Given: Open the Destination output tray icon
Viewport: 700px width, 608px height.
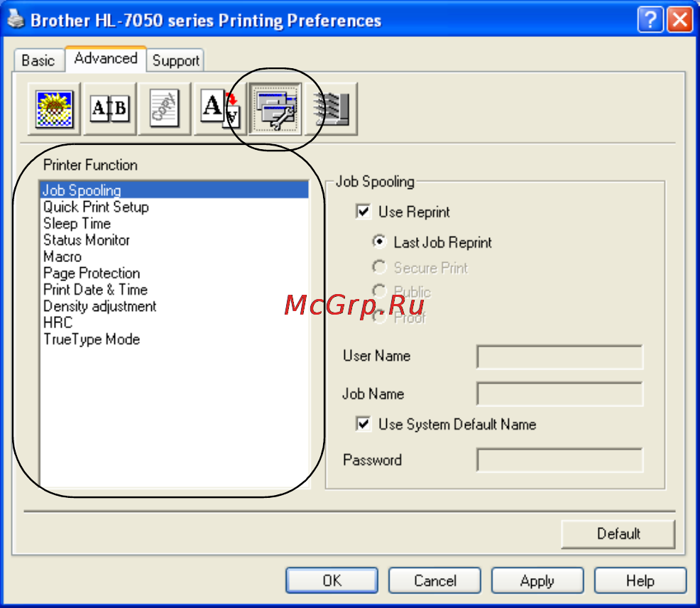Looking at the screenshot, I should 332,109.
